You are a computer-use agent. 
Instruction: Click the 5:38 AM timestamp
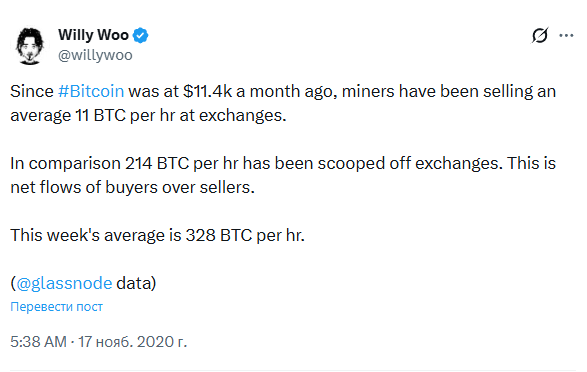[39, 342]
